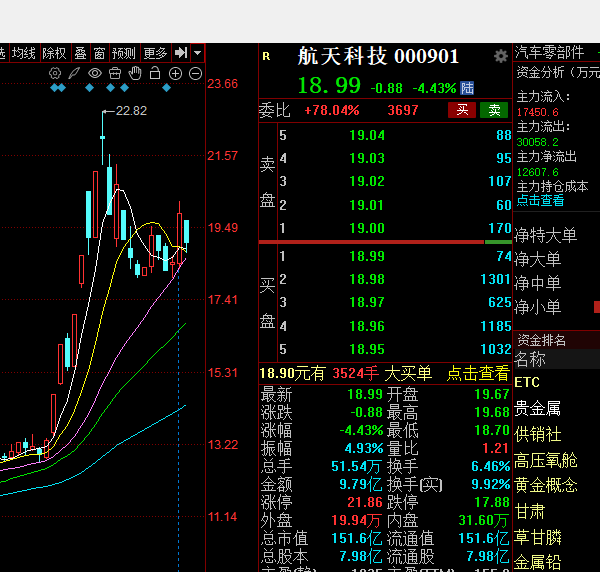Click the 量比 value 1.21
Image resolution: width=600 pixels, height=572 pixels.
click(x=496, y=448)
